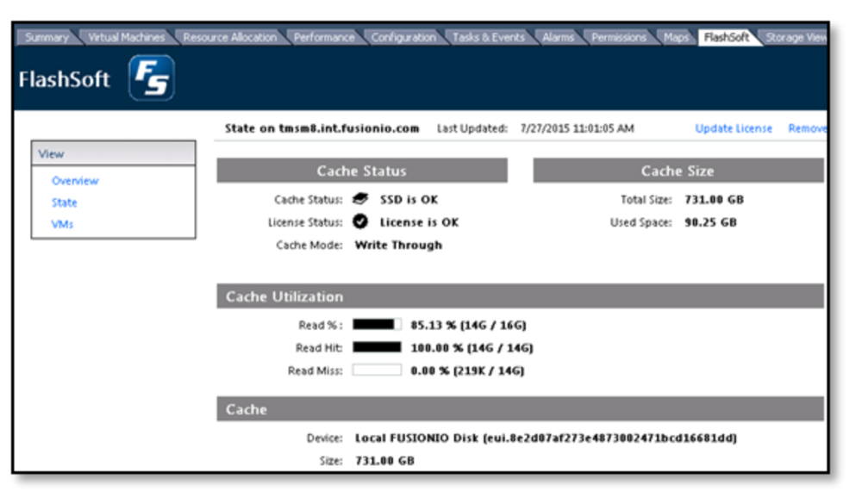Click the 'Read % :' label
Viewport: 862px width, 504px height.
click(321, 325)
